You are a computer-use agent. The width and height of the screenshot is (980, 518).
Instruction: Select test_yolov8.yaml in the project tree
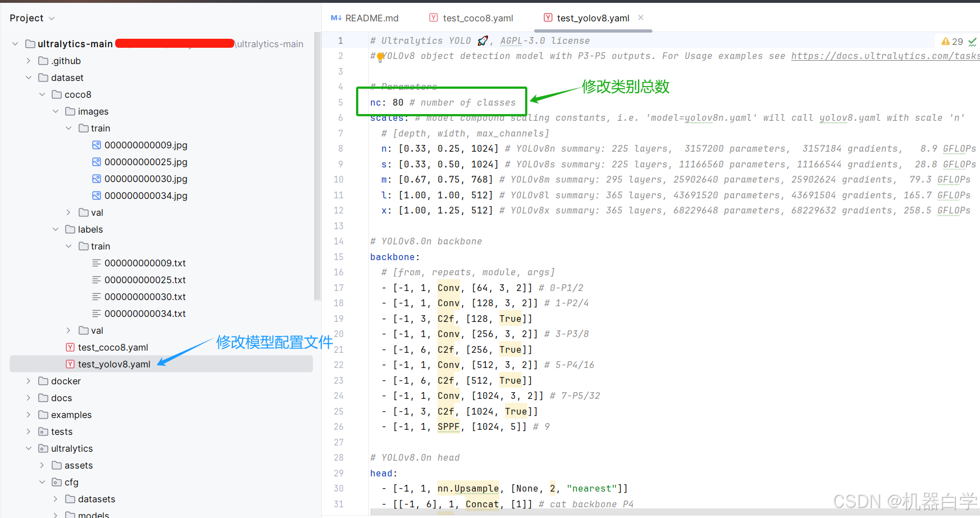pos(114,364)
